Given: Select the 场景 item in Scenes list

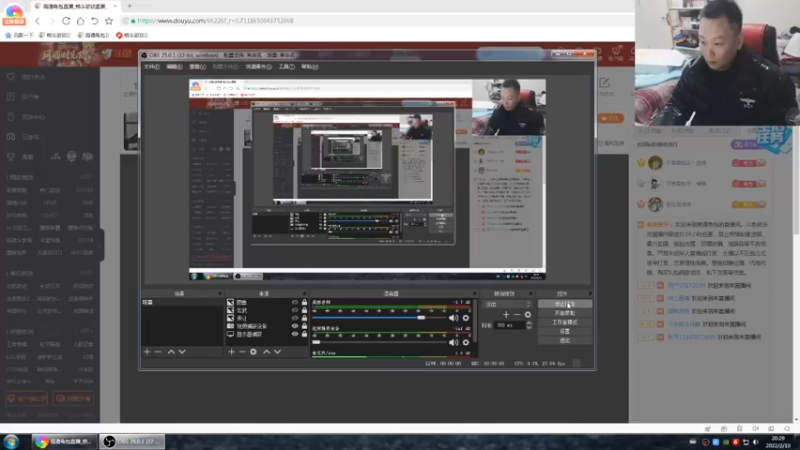Looking at the screenshot, I should tap(182, 303).
